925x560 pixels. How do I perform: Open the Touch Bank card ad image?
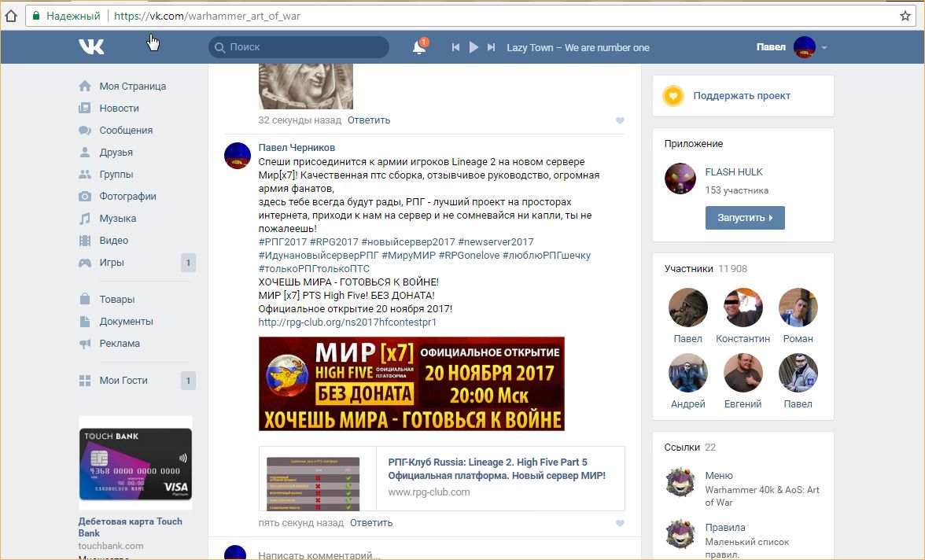(135, 463)
